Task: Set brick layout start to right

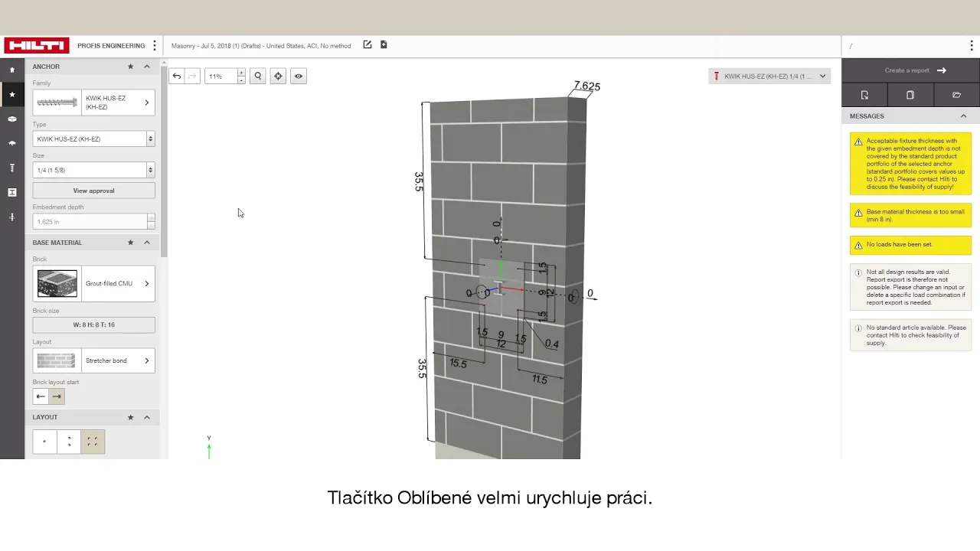Action: 57,396
